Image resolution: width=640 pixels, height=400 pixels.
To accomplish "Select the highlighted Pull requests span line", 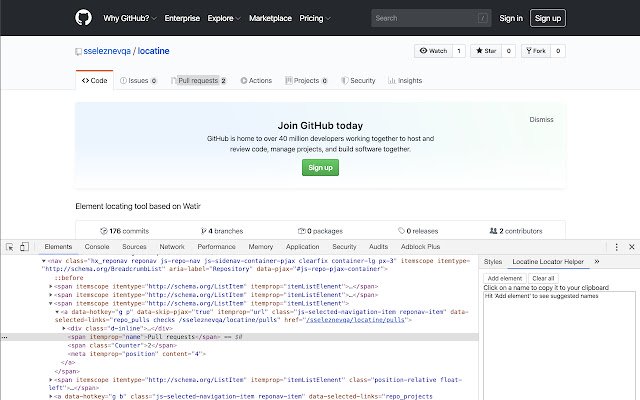I will click(239, 337).
